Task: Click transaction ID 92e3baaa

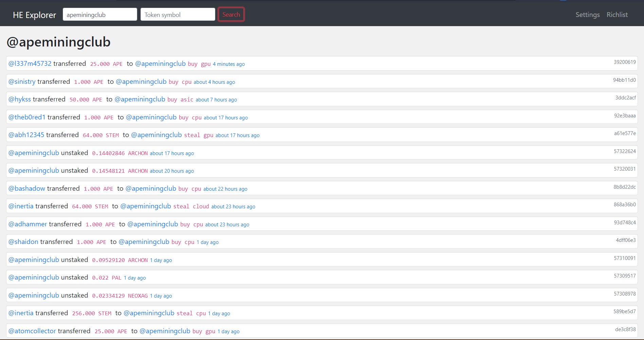Action: (x=625, y=116)
